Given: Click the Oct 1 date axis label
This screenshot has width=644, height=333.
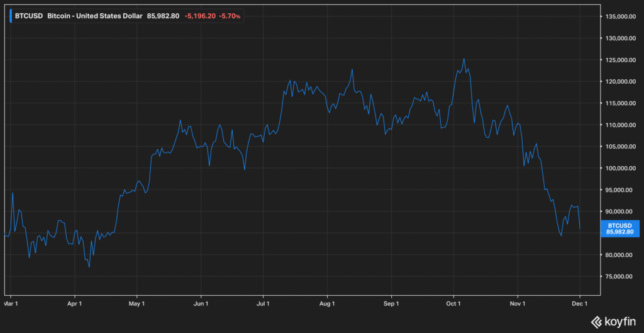Looking at the screenshot, I should click(453, 304).
